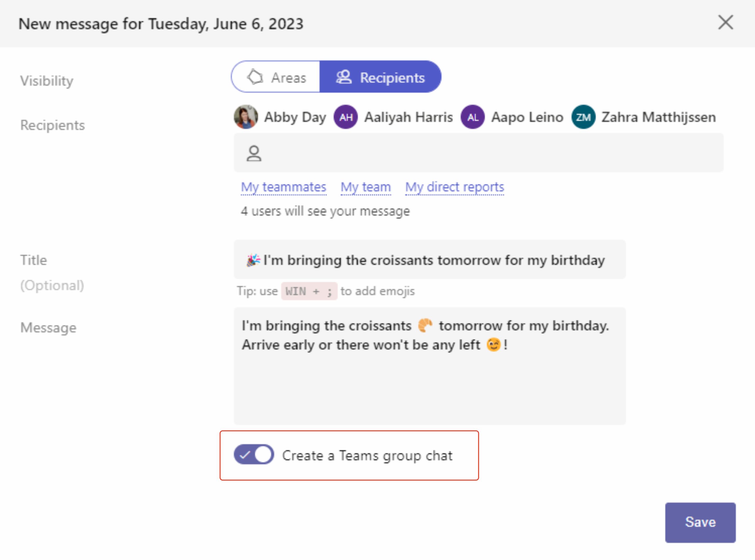Switch visibility to Areas
755x560 pixels.
coord(276,77)
